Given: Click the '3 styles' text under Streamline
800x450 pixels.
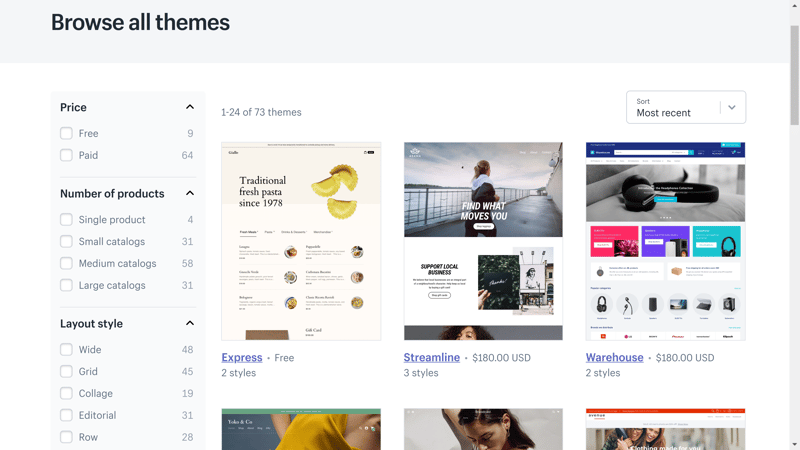Looking at the screenshot, I should pos(421,373).
